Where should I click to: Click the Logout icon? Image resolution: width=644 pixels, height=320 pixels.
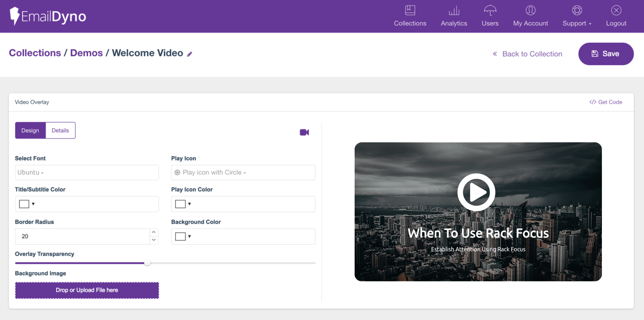coord(616,10)
